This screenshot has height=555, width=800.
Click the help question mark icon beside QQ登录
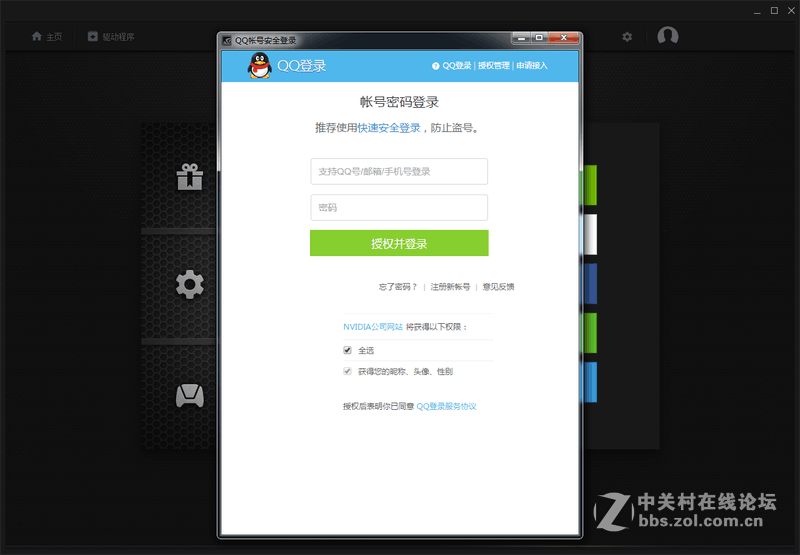435,66
